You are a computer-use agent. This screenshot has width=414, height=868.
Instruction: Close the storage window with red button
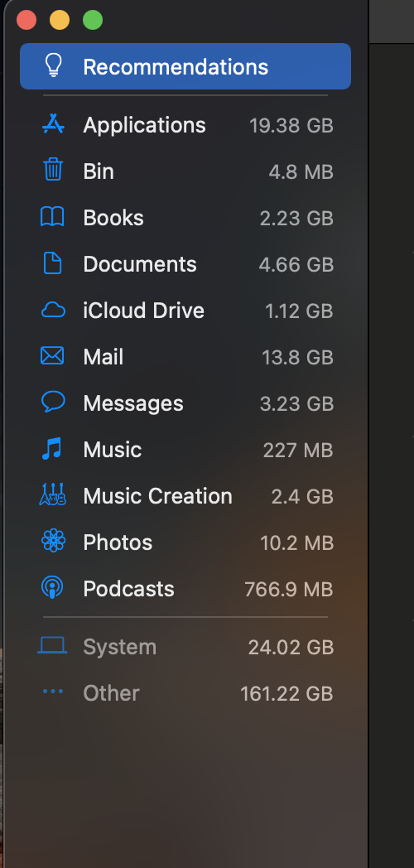point(26,20)
